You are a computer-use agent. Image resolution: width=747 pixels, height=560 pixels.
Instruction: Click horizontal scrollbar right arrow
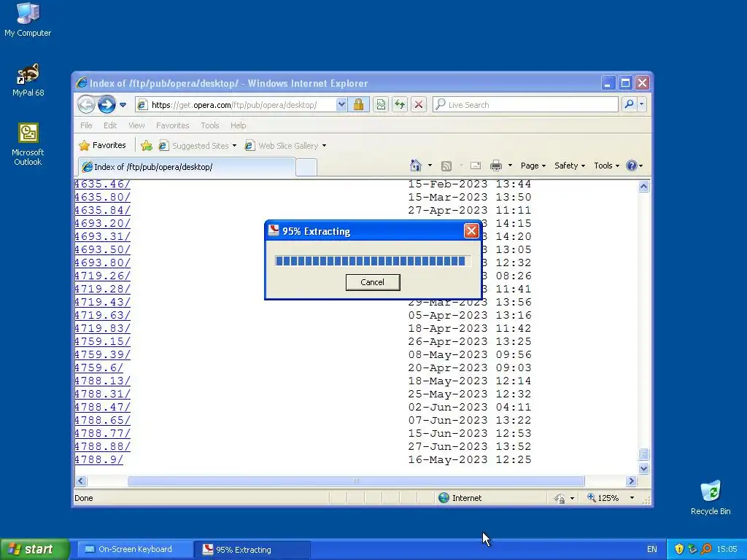click(x=632, y=481)
